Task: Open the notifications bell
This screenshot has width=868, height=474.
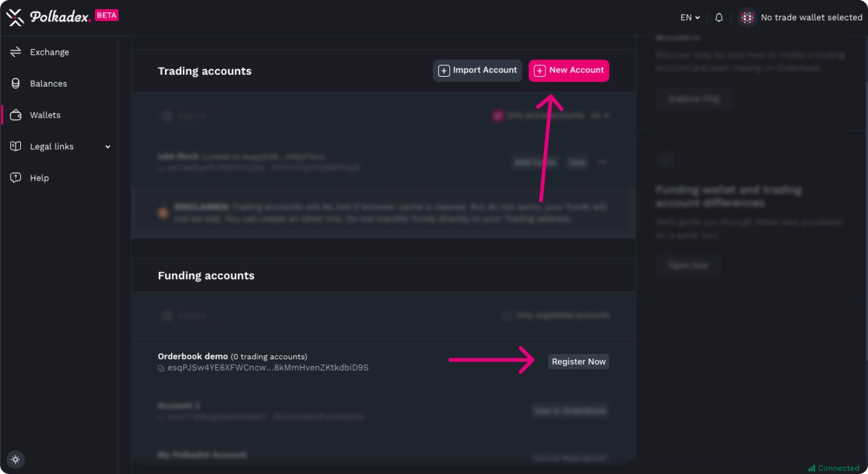Action: click(x=719, y=18)
